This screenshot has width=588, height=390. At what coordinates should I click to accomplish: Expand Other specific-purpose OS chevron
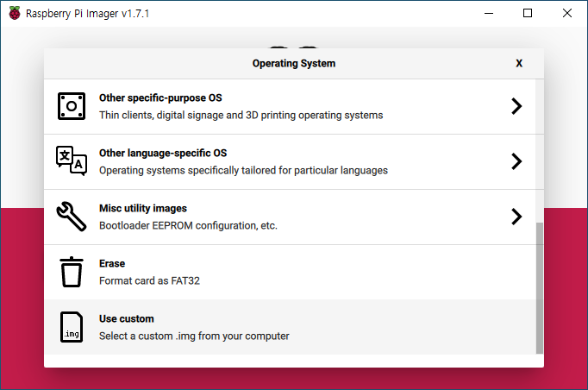[516, 106]
